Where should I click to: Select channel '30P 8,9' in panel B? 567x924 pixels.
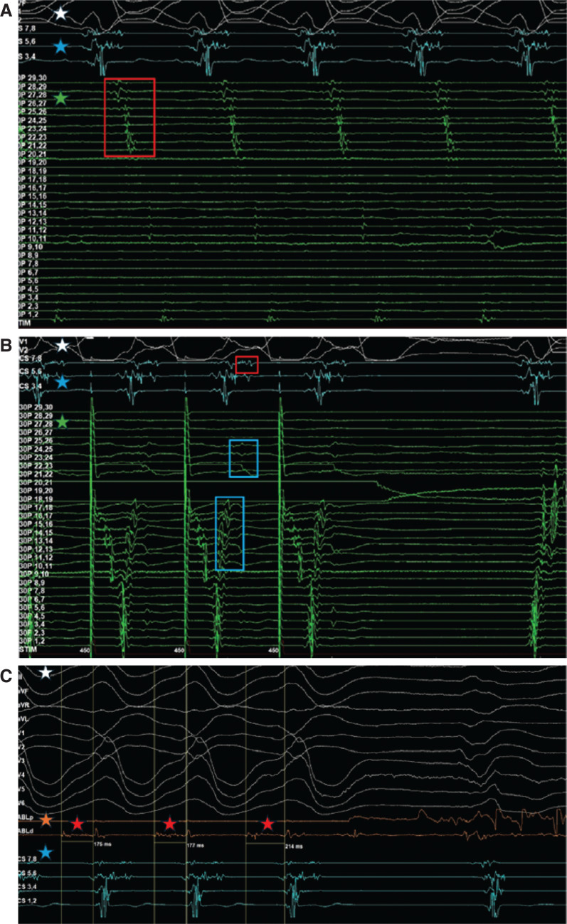click(x=31, y=583)
